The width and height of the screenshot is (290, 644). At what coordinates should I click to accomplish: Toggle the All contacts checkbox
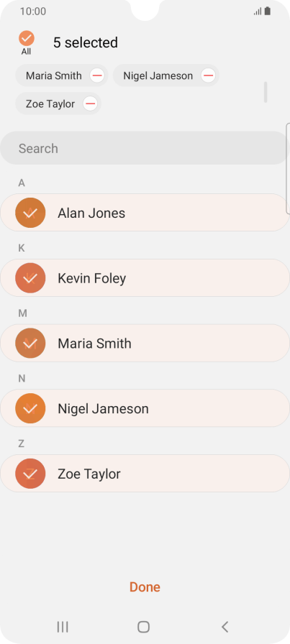click(x=27, y=38)
